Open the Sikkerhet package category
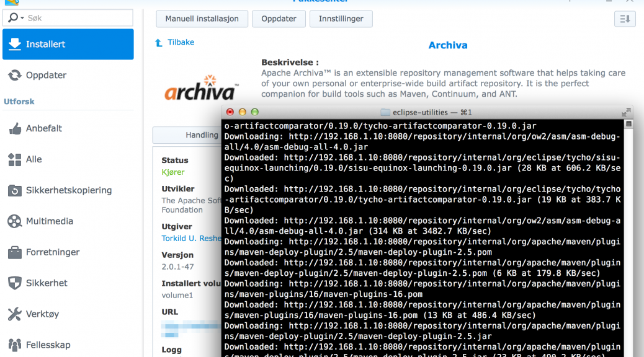 click(x=47, y=283)
